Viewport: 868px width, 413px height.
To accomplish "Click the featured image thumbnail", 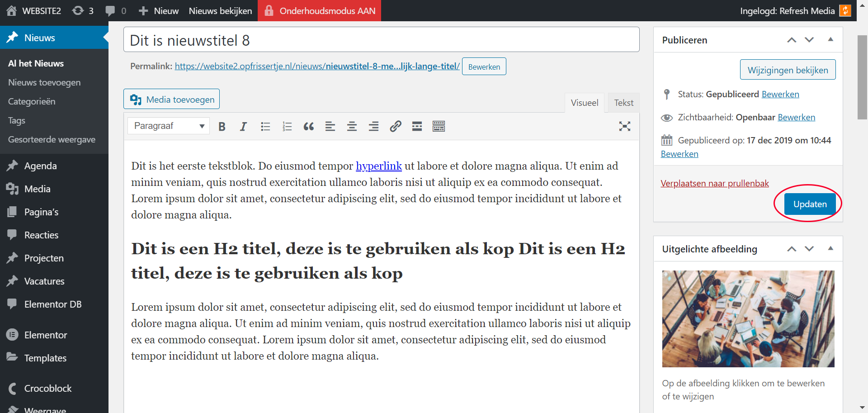I will point(748,318).
